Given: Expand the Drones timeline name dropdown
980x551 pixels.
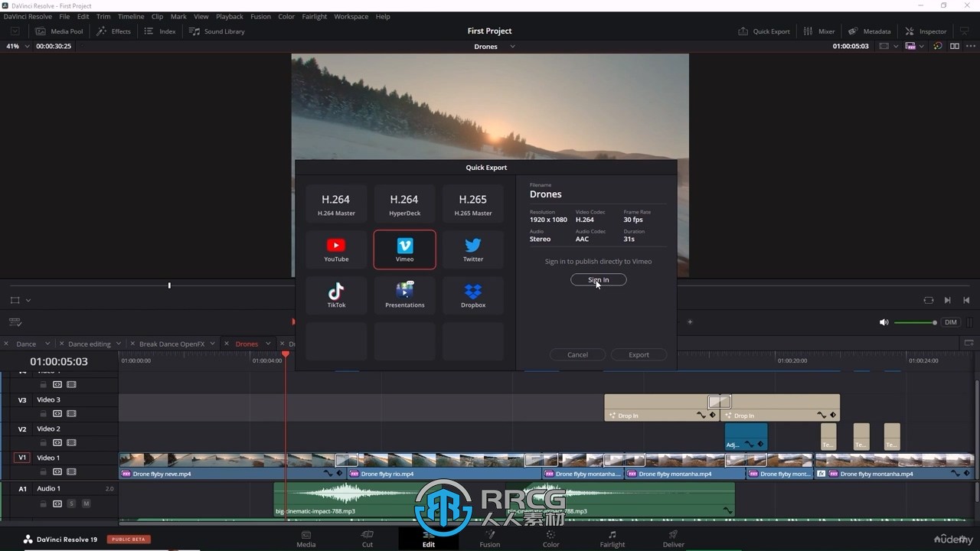Looking at the screenshot, I should pos(512,47).
